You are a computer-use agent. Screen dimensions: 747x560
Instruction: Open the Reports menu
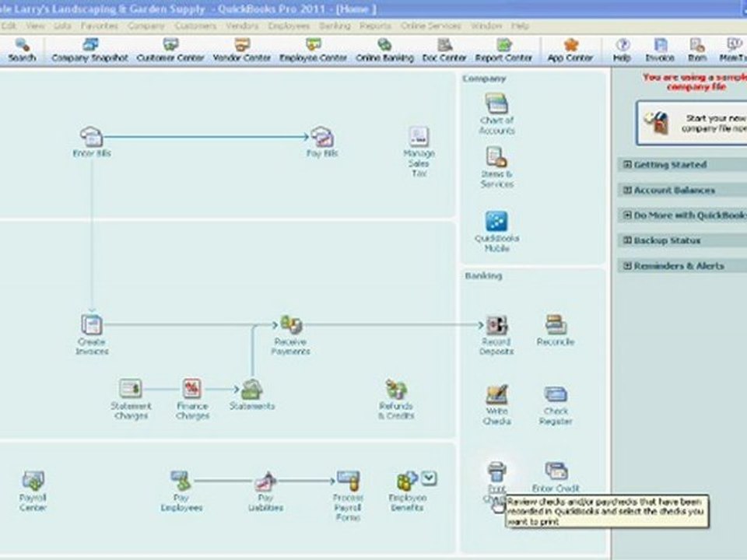point(375,26)
